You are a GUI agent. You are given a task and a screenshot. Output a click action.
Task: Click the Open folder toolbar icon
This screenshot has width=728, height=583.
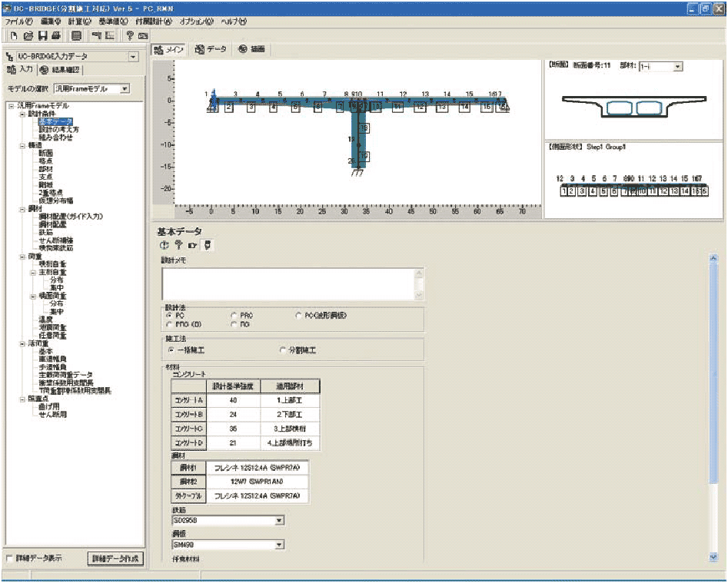[x=28, y=35]
